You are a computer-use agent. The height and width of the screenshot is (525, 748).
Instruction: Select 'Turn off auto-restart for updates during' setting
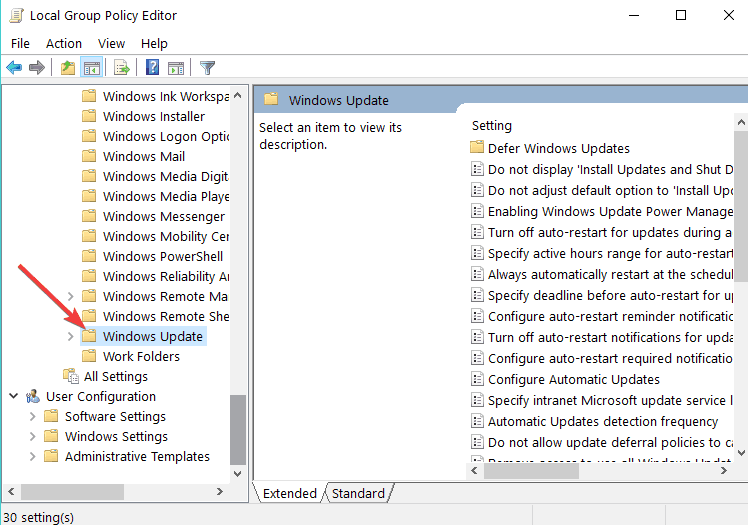[601, 232]
